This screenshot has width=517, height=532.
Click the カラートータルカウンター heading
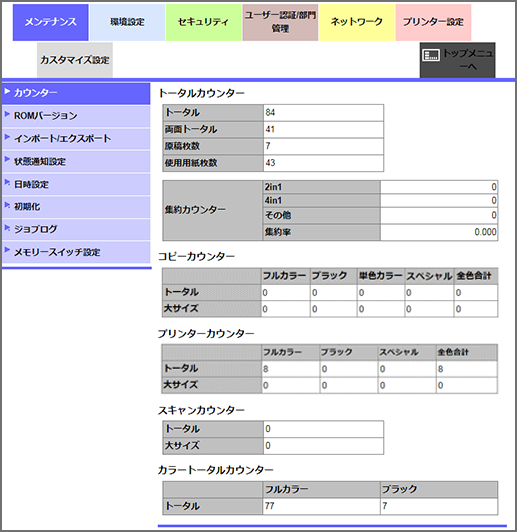216,470
